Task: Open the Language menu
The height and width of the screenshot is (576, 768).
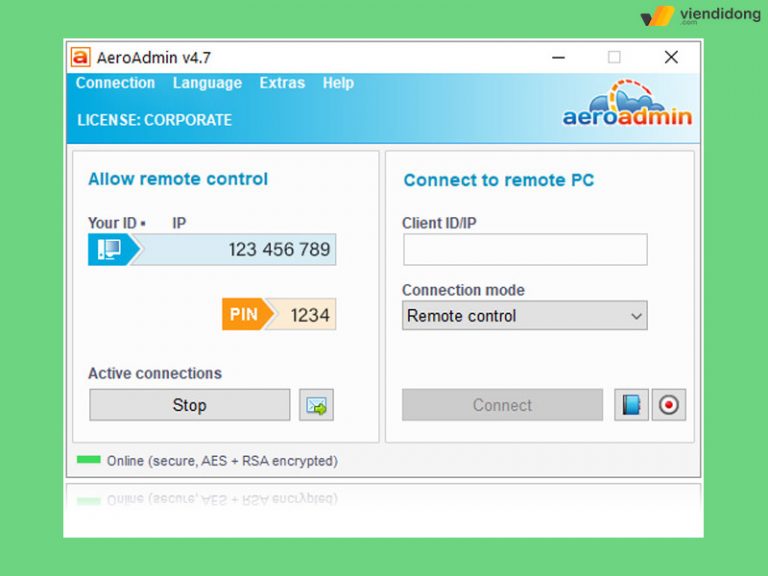Action: 207,83
